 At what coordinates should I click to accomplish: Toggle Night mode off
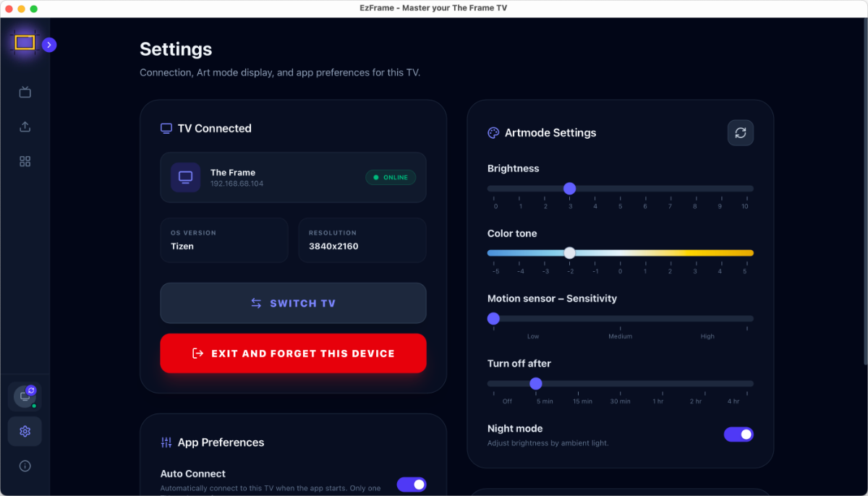tap(739, 434)
